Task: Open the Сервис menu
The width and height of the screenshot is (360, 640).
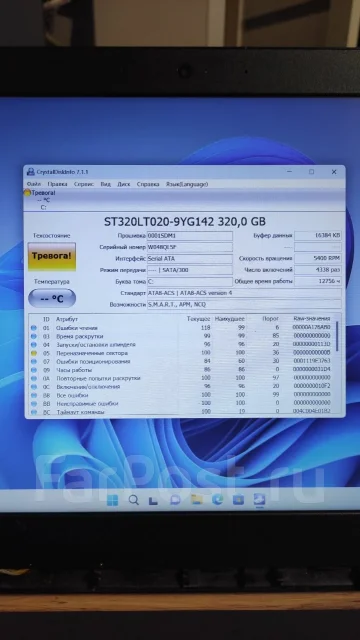Action: pos(84,184)
